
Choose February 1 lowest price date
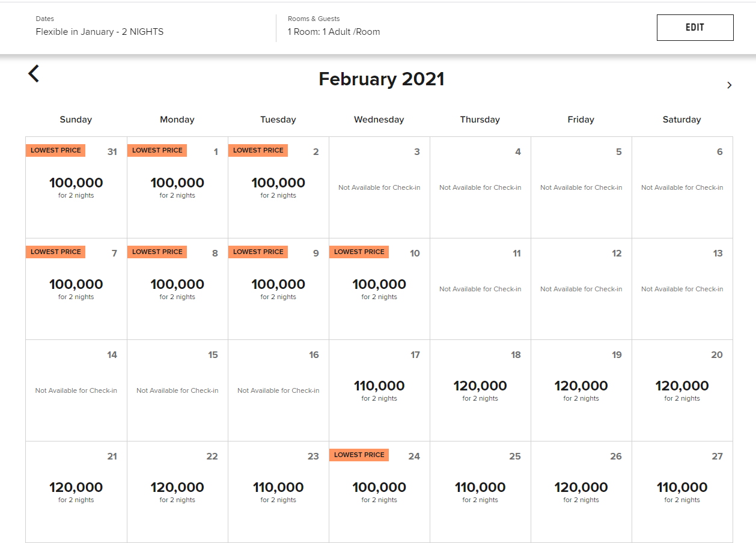(x=177, y=187)
